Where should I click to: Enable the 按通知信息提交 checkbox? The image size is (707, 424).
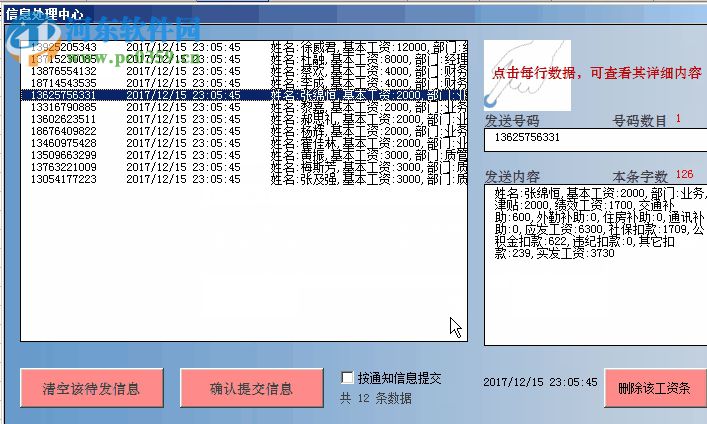click(x=347, y=378)
